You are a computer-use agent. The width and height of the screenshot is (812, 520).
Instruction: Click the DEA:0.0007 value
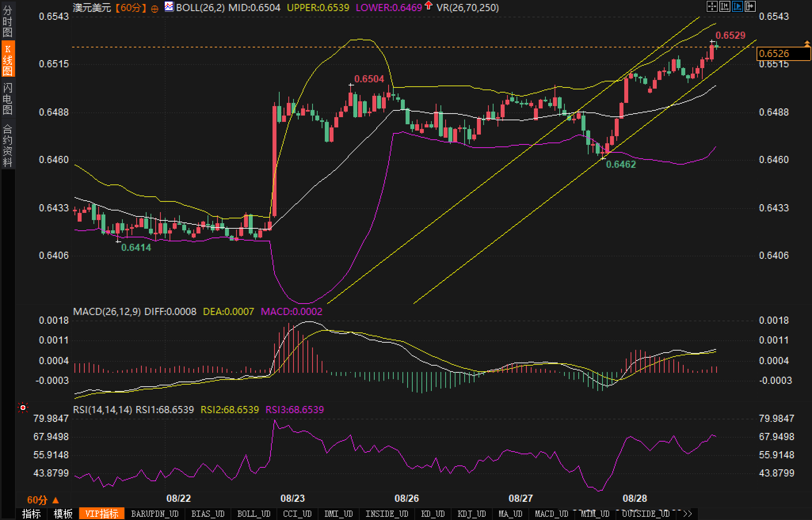tap(229, 311)
